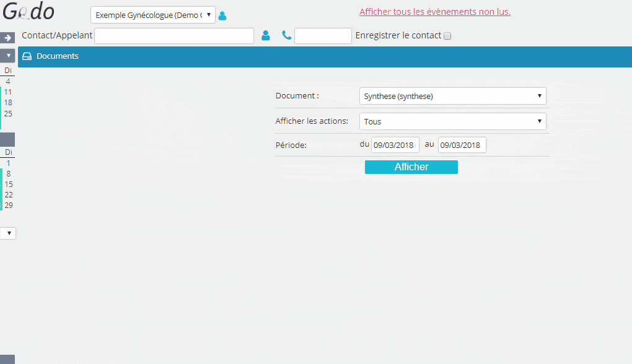This screenshot has width=632, height=364.
Task: Click the Gedo logo
Action: tap(29, 11)
